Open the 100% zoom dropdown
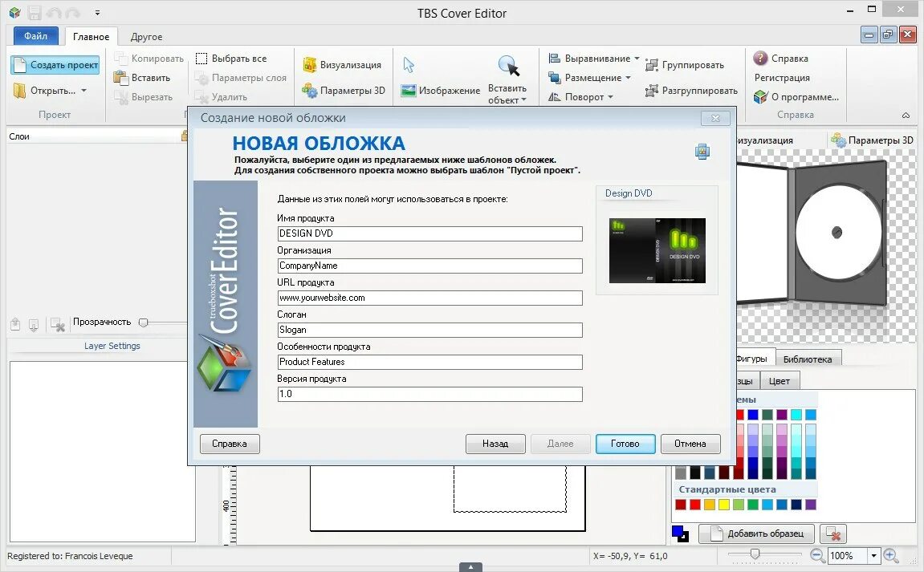The width and height of the screenshot is (924, 572). (x=874, y=555)
